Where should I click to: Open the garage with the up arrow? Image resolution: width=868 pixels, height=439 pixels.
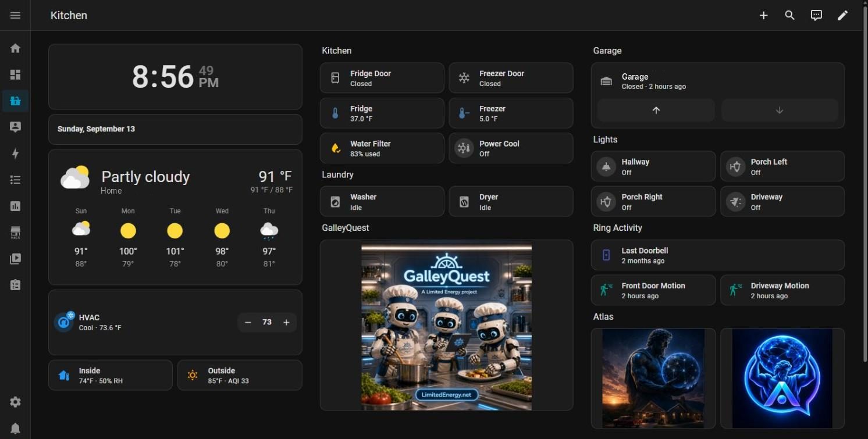656,110
